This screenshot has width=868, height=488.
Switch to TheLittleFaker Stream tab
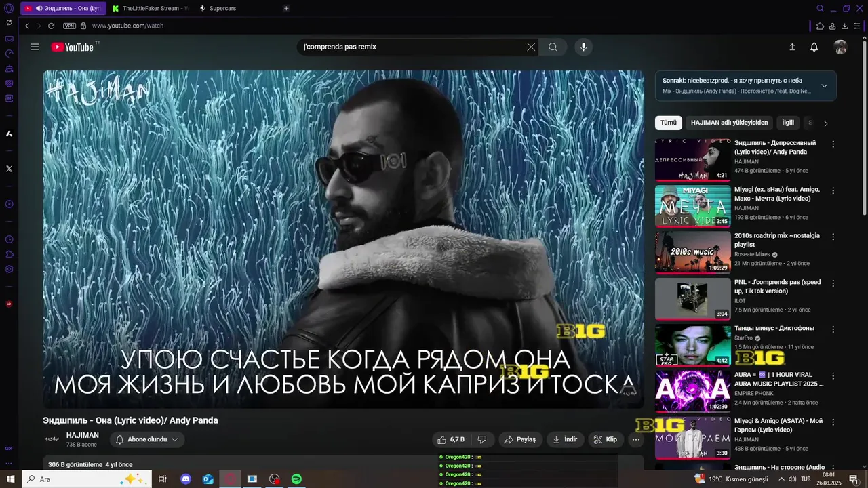coord(151,8)
